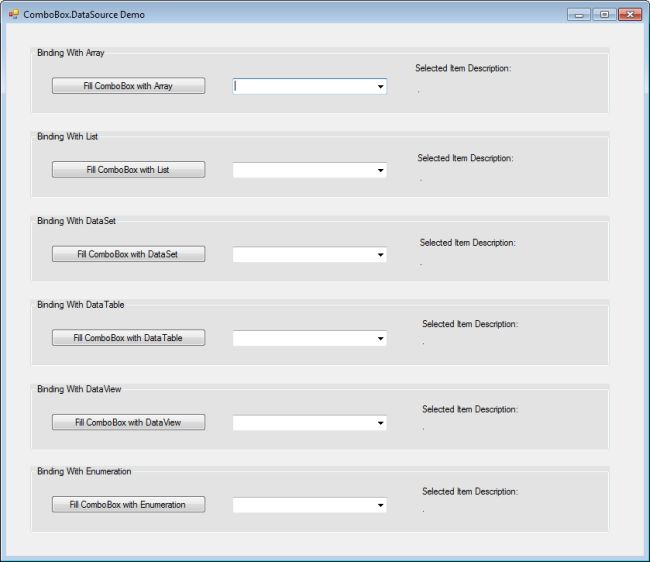Fill the ComboBox with DataSet
Image resolution: width=650 pixels, height=562 pixels.
(128, 254)
